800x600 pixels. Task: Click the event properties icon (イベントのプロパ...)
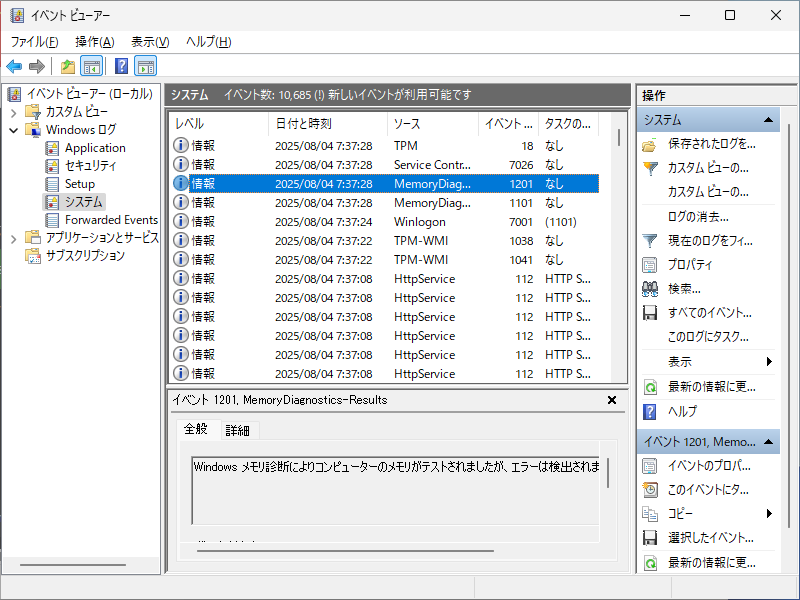tap(650, 466)
